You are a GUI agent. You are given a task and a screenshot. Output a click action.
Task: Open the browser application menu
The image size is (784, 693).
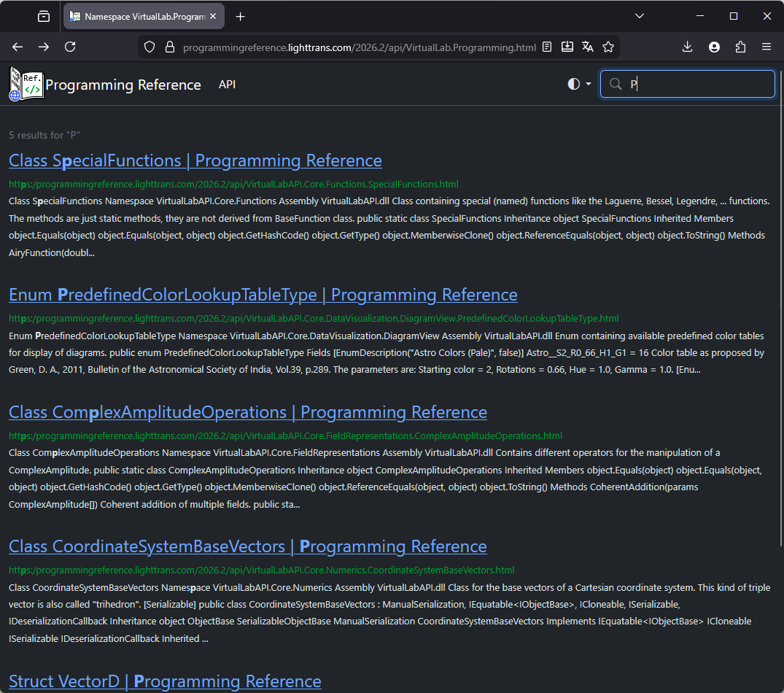pos(766,47)
